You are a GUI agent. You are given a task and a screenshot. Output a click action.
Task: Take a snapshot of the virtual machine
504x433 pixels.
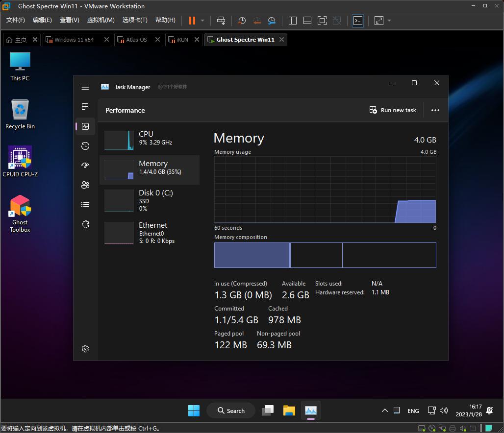[241, 21]
